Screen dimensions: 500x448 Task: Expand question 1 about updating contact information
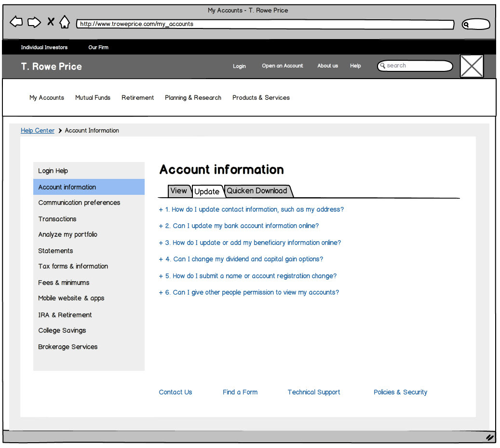click(251, 209)
